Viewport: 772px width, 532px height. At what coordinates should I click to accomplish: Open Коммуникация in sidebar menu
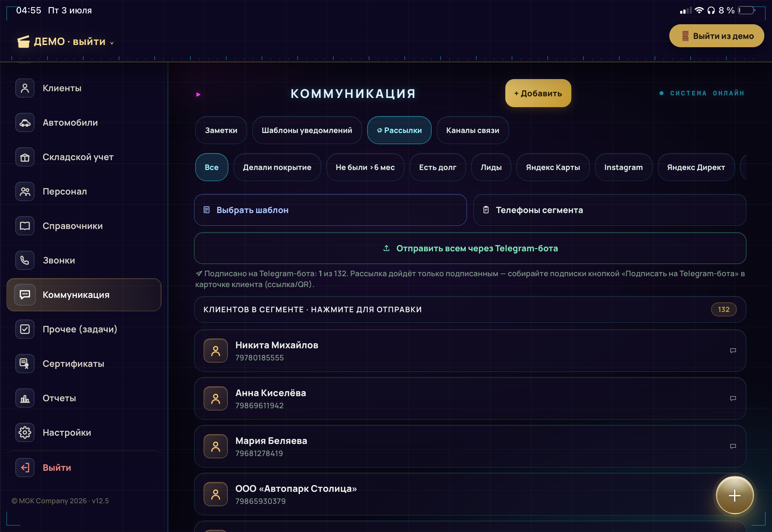84,295
